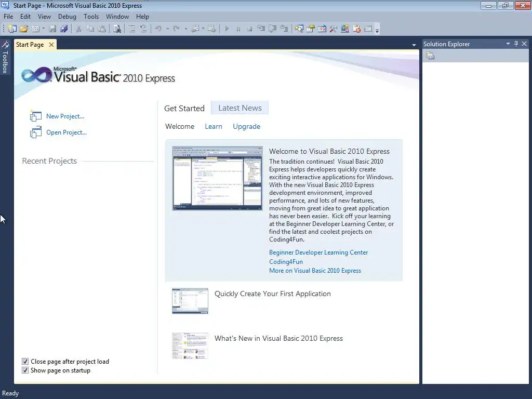Click the Paste clipboard toolbar icon
The width and height of the screenshot is (532, 399).
pos(101,29)
